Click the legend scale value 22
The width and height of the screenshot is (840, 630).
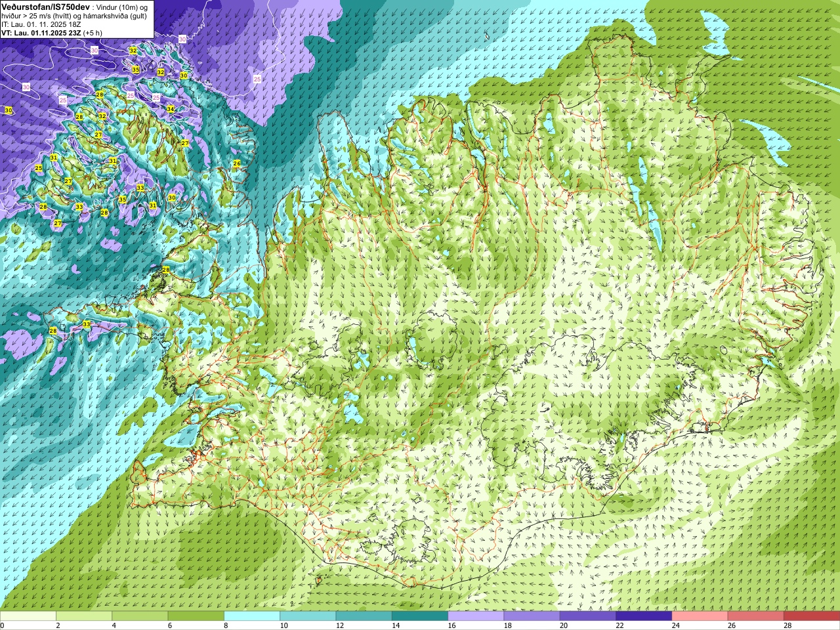coord(619,625)
